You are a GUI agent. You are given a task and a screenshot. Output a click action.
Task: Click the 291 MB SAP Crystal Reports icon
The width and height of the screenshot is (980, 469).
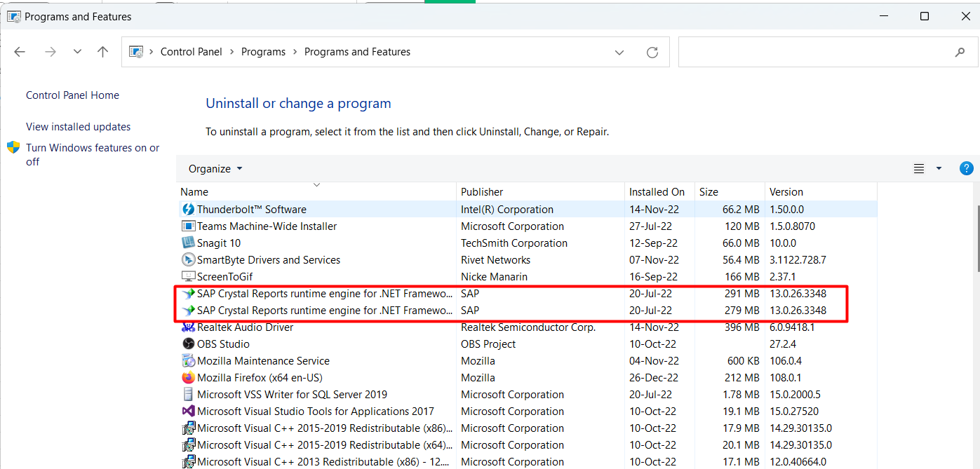coord(188,294)
